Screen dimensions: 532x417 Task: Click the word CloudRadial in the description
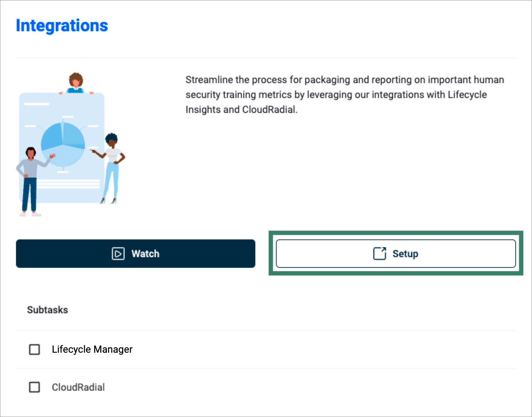pyautogui.click(x=269, y=109)
